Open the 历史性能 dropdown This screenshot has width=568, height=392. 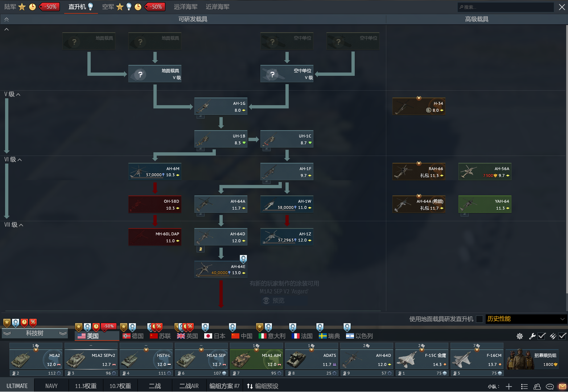[x=526, y=319]
